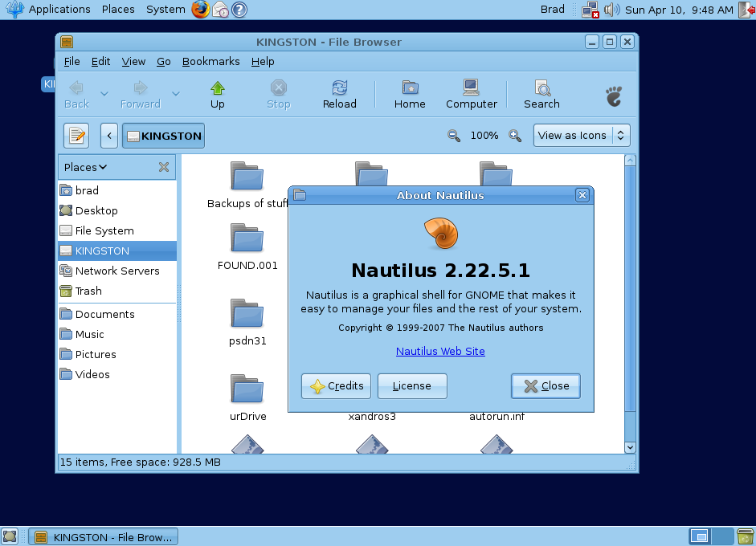Open the Nautilus Web Site link
Viewport: 756px width, 546px height.
coord(440,352)
